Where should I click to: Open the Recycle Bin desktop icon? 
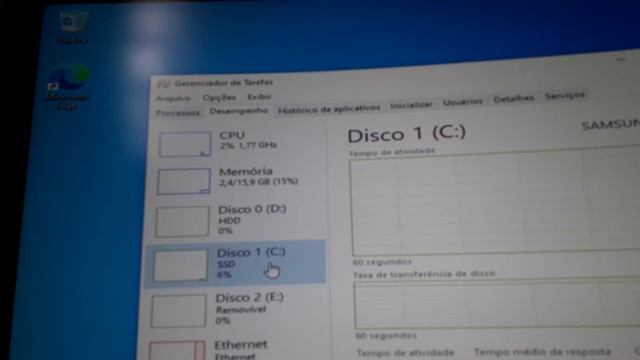[73, 27]
